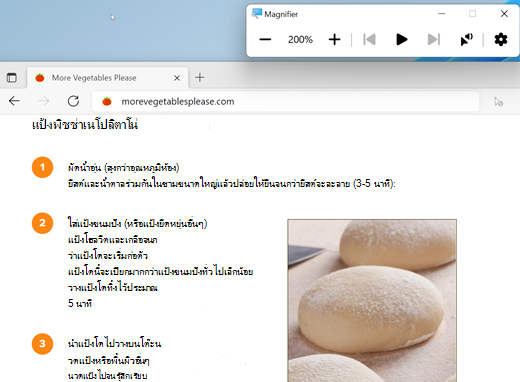The height and width of the screenshot is (382, 520).
Task: Click the orange step 1 badge
Action: point(42,167)
